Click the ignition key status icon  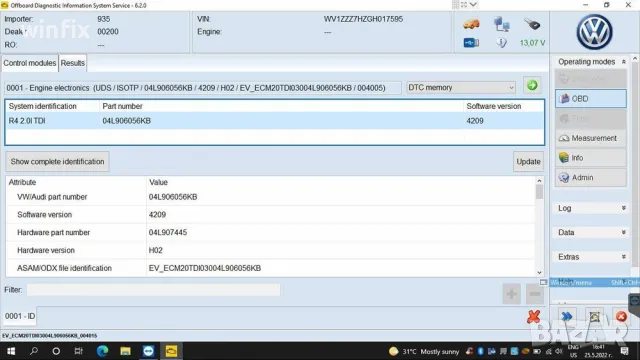532,24
